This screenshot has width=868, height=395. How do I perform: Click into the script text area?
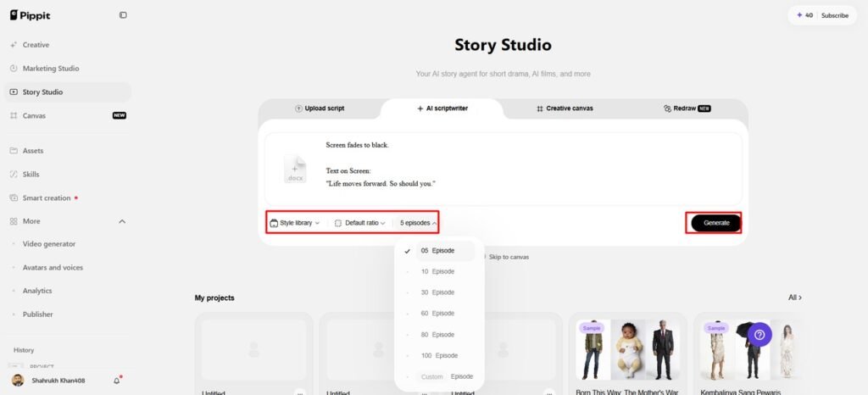tap(504, 169)
